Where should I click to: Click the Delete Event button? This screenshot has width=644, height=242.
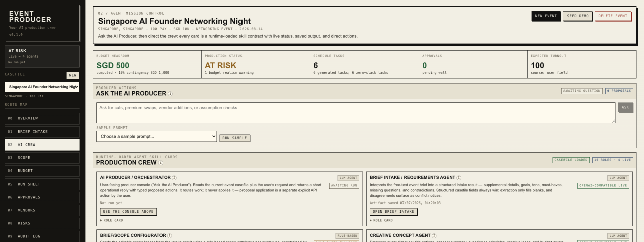click(x=613, y=16)
